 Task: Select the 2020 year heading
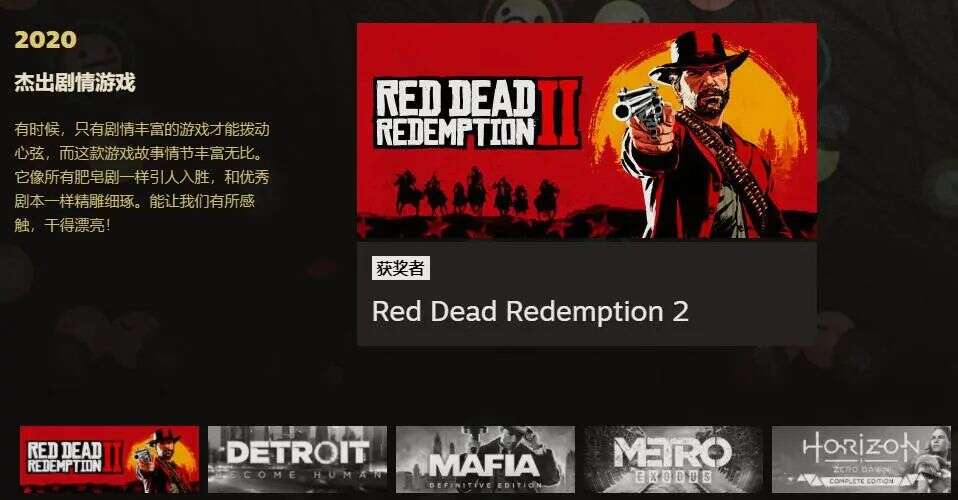coord(45,40)
